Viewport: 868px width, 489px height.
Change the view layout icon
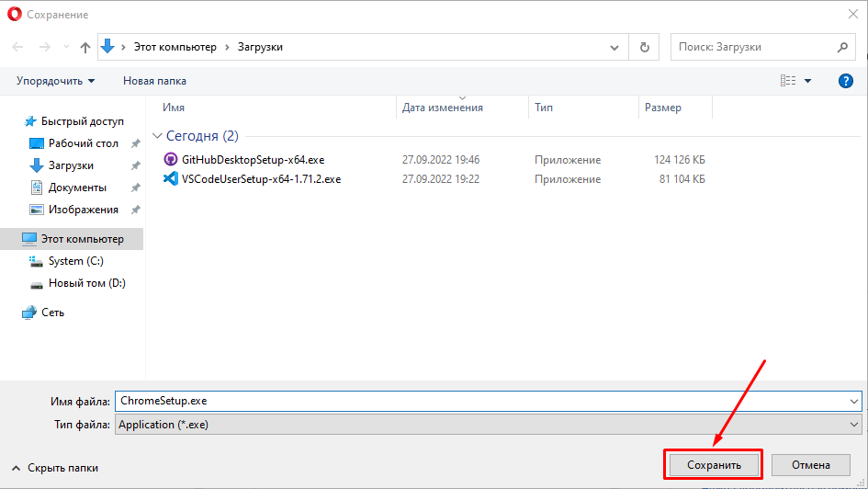788,81
